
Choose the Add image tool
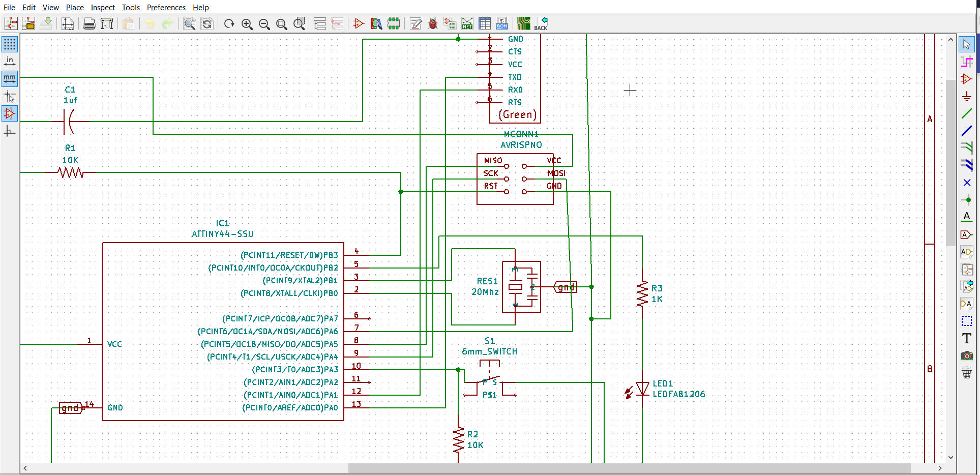tap(967, 355)
